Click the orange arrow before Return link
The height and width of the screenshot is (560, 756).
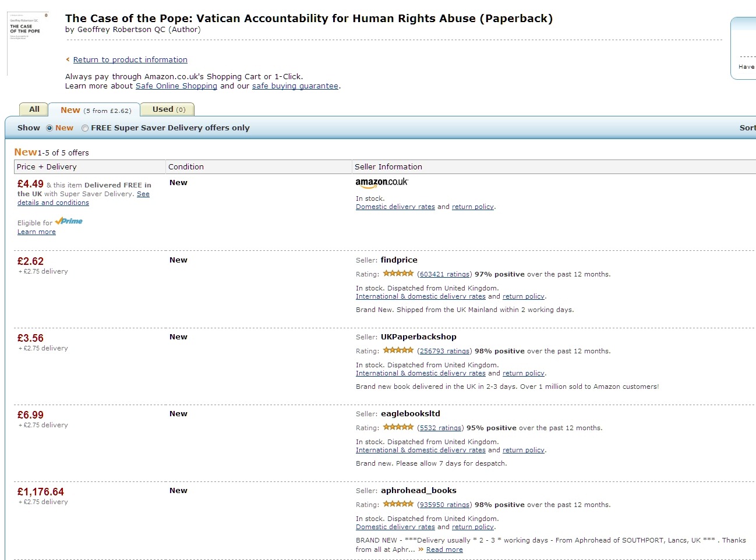coord(68,59)
